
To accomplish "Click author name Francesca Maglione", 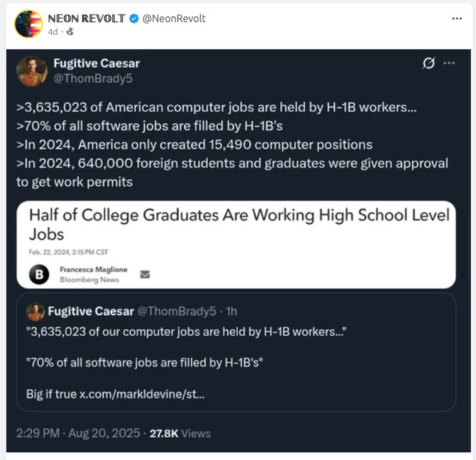I will pyautogui.click(x=93, y=270).
